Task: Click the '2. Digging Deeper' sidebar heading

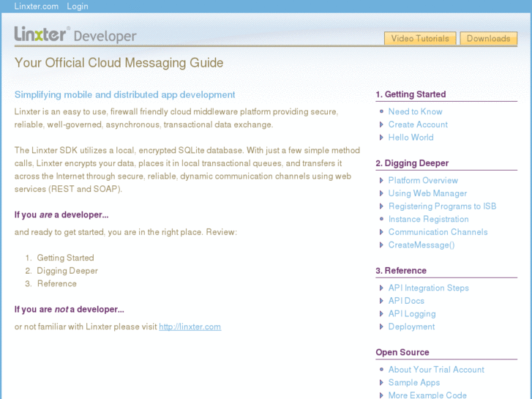Action: 412,163
